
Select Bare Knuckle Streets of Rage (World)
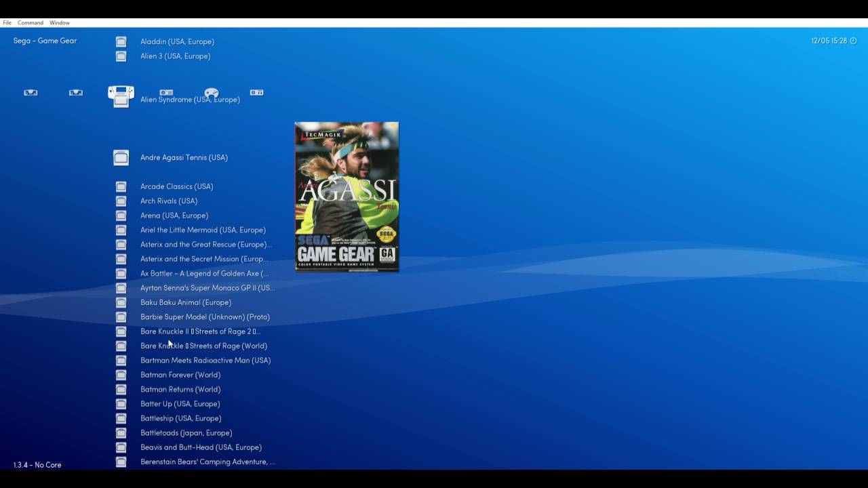pyautogui.click(x=203, y=346)
